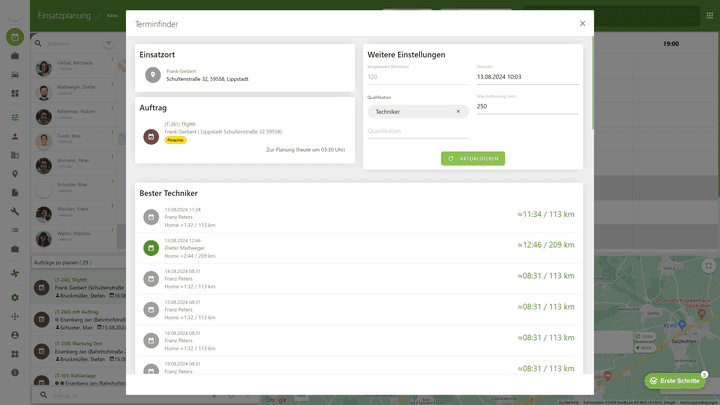Select calendar icon for 15.08.2024 08:31 slot

[x=151, y=309]
